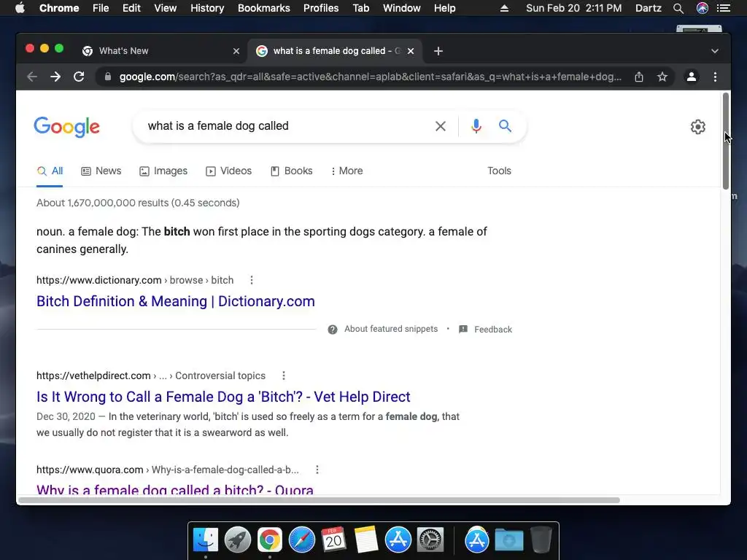This screenshot has height=560, width=747.
Task: Click the forward navigation arrow
Action: (x=55, y=77)
